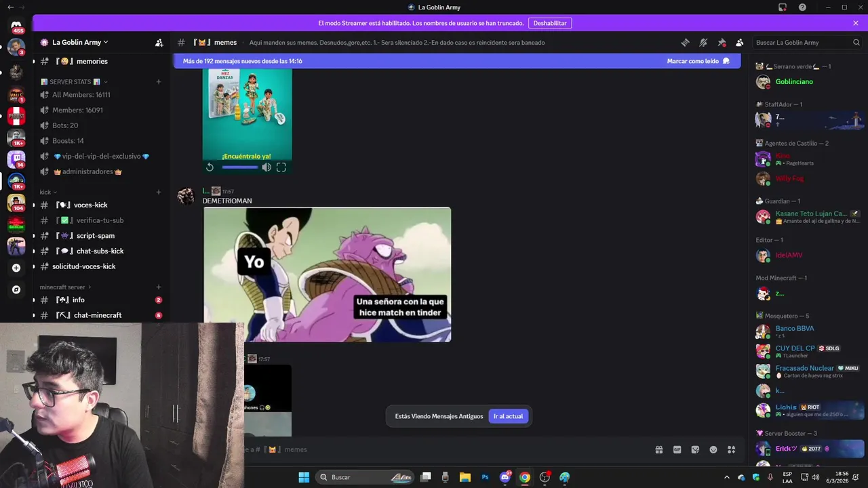The width and height of the screenshot is (868, 488).
Task: Add a server with plus icon
Action: click(16, 268)
